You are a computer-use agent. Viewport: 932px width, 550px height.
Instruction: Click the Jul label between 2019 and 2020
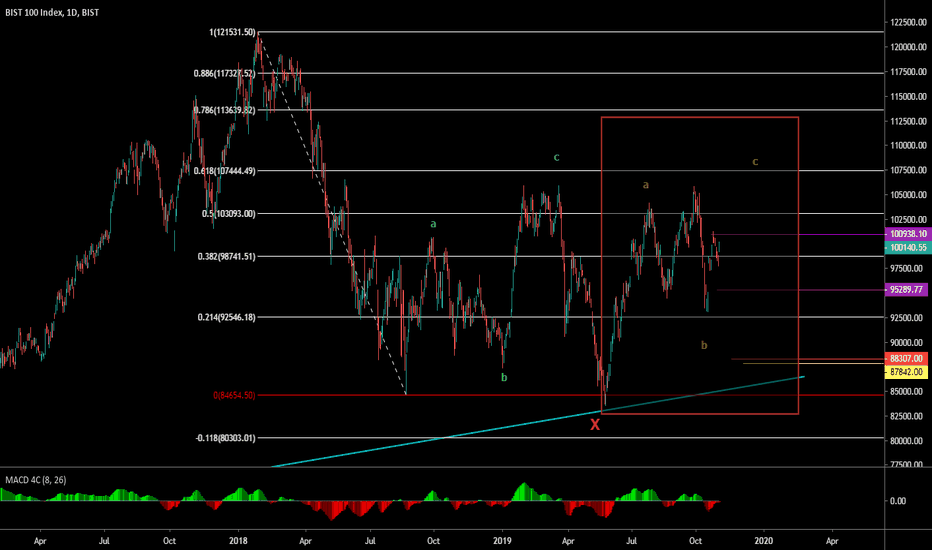[631, 541]
